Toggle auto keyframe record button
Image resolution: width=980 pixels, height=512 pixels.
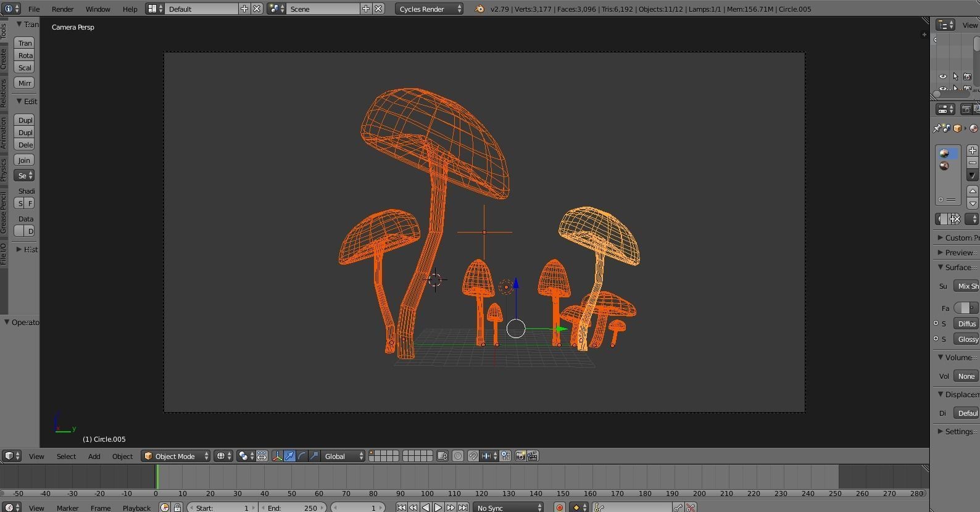[560, 508]
